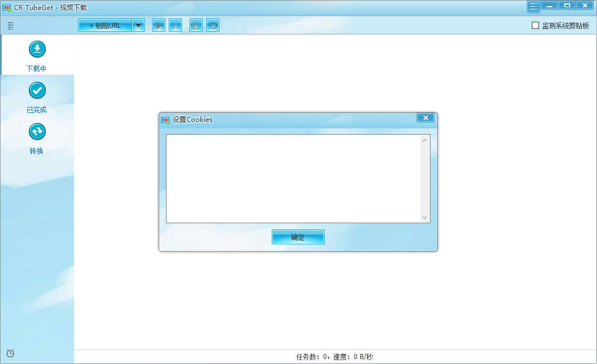Viewport: 597px width, 364px height.
Task: Open the 已完成 completed section
Action: pos(37,97)
